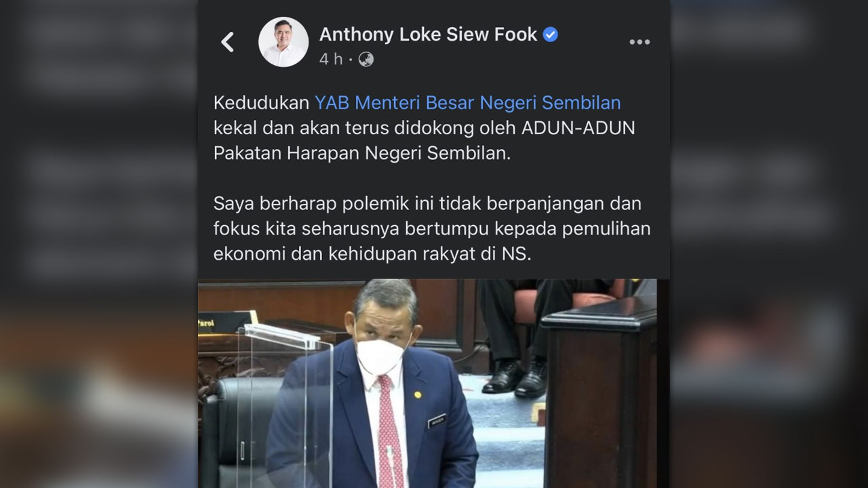Go back using the left chevron arrow
The width and height of the screenshot is (868, 488).
(228, 42)
